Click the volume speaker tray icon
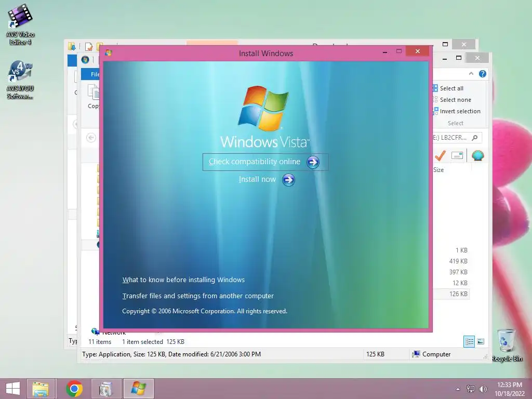Image resolution: width=532 pixels, height=399 pixels. pos(483,389)
